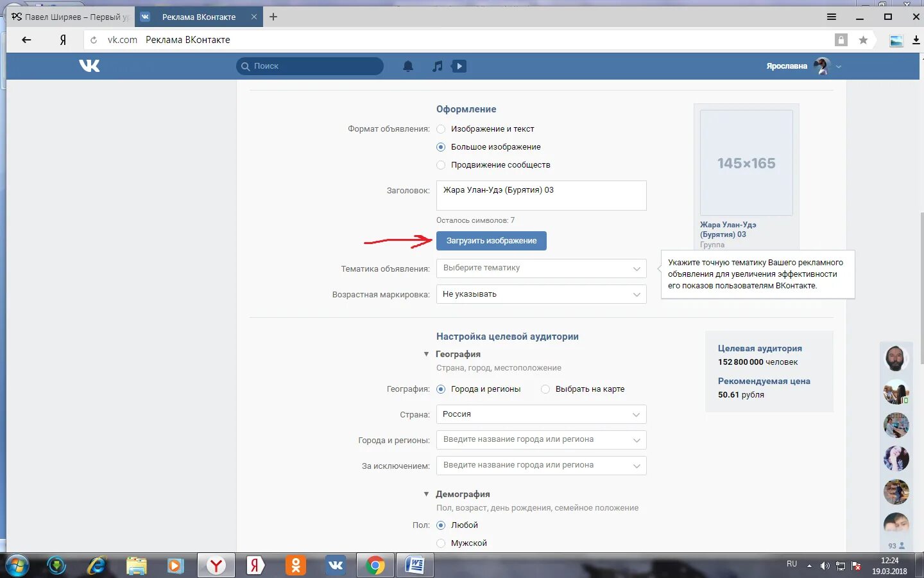This screenshot has width=924, height=578.
Task: Click the bookmark star icon
Action: [x=863, y=40]
